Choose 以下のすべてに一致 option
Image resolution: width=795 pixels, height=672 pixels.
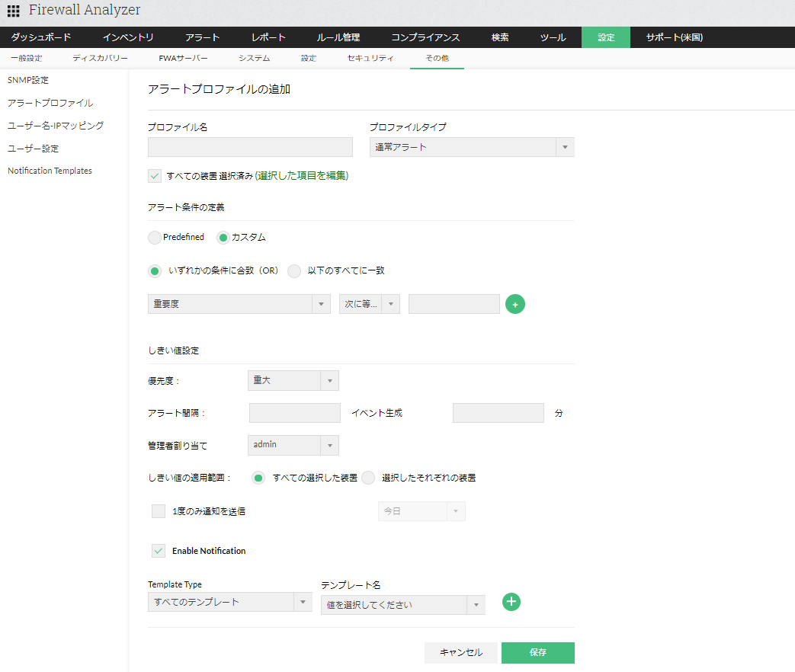294,271
